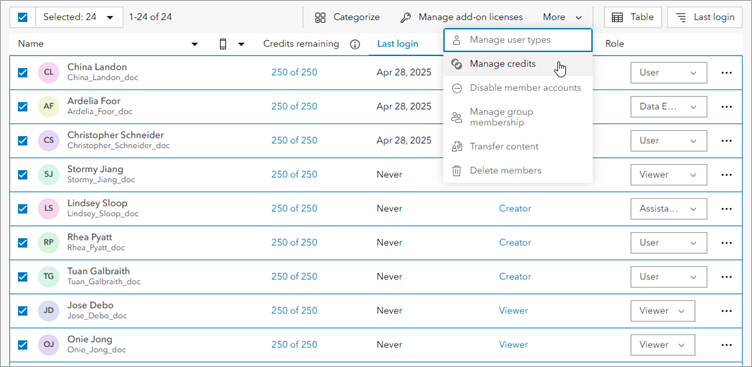Click 250 of 250 credits for China Landon
The height and width of the screenshot is (367, 752).
[x=294, y=72]
